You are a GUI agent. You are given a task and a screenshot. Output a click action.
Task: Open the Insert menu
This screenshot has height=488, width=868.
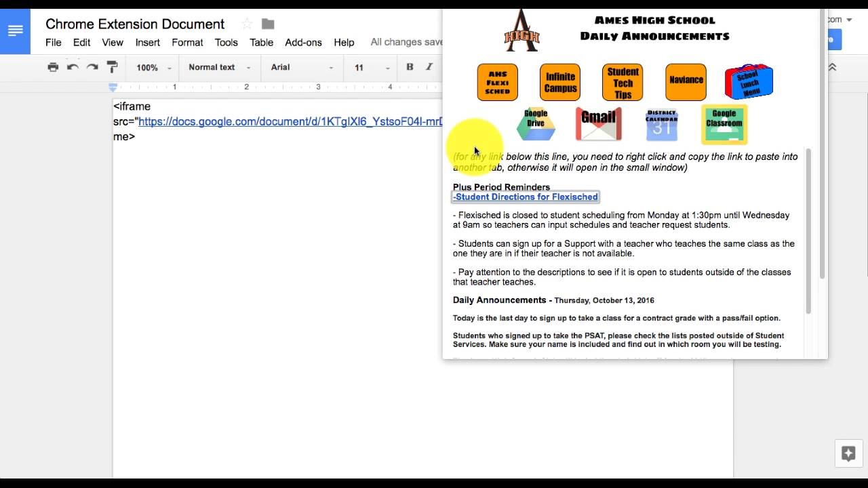click(x=148, y=42)
